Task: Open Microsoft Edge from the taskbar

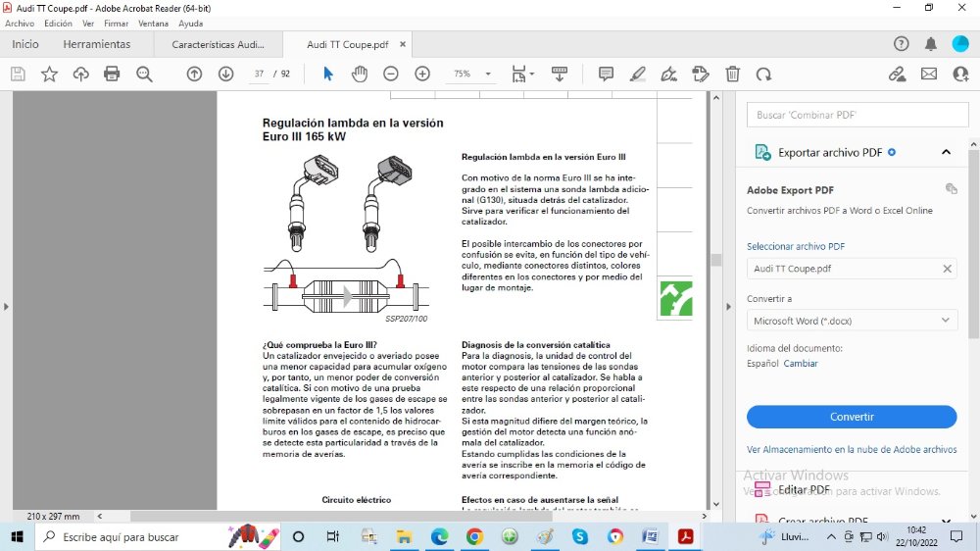Action: tap(439, 536)
